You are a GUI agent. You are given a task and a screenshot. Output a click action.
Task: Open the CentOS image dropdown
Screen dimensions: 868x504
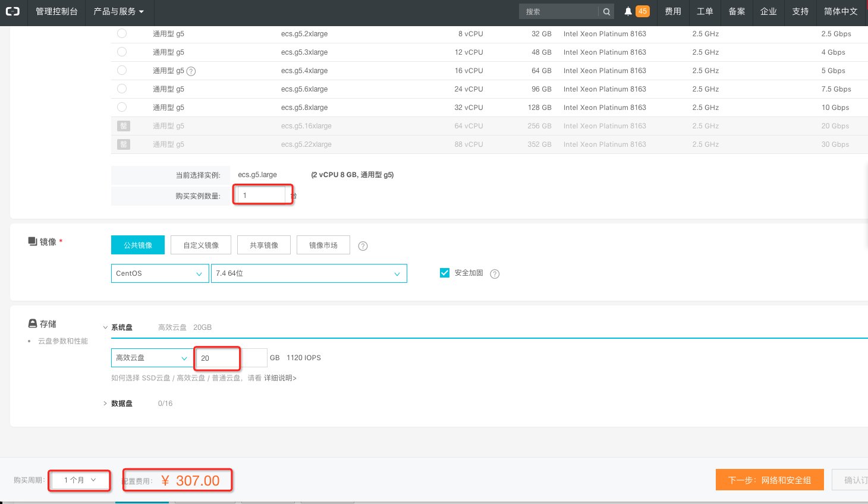pos(159,273)
